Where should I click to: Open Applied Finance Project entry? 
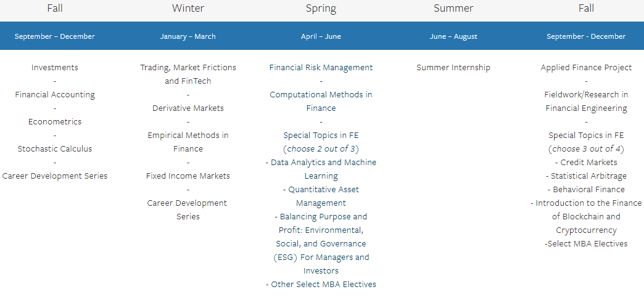tap(586, 67)
